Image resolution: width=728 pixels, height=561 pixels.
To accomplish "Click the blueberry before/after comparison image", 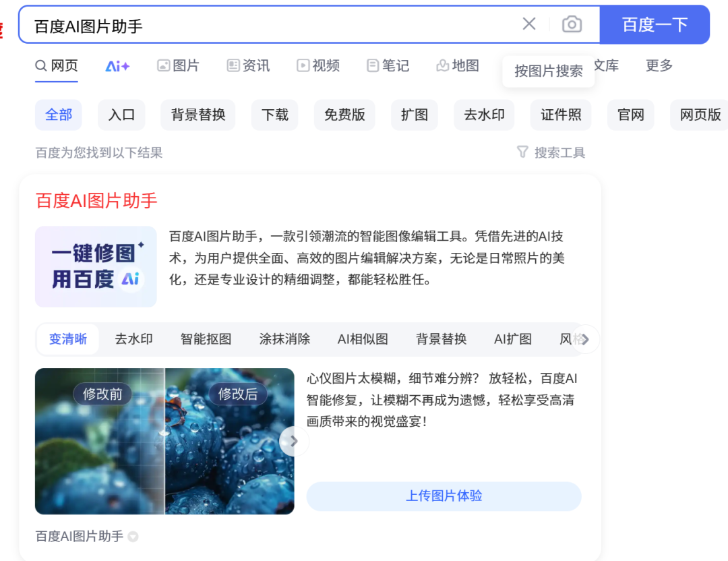I will [165, 441].
